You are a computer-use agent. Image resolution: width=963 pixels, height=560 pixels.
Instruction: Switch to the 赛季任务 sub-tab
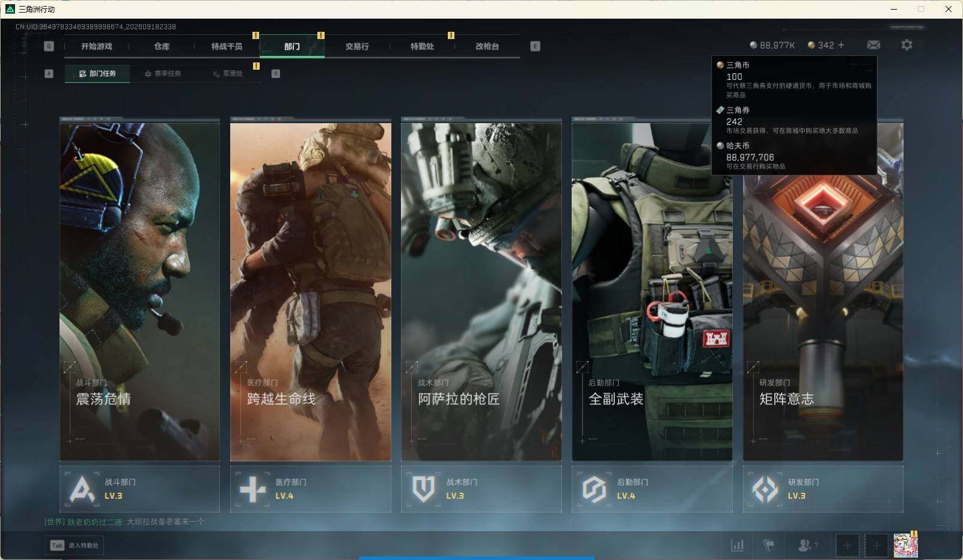pos(163,73)
